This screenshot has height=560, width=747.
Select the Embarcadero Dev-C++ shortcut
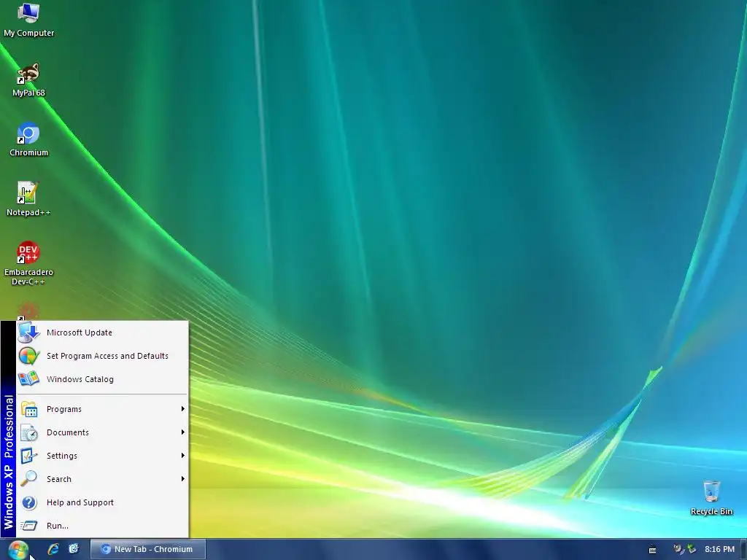pyautogui.click(x=28, y=263)
